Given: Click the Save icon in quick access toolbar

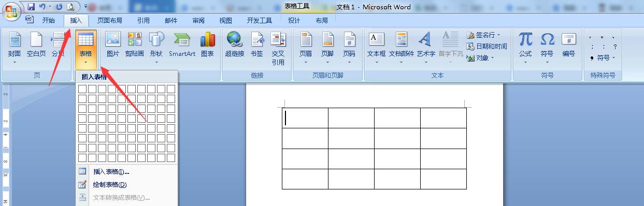Looking at the screenshot, I should 31,7.
